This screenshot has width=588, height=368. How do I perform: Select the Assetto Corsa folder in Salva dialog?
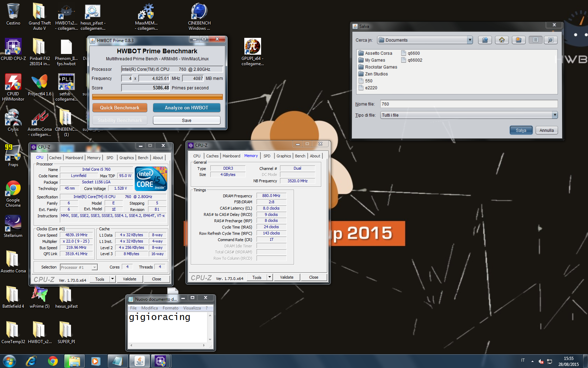tap(375, 53)
